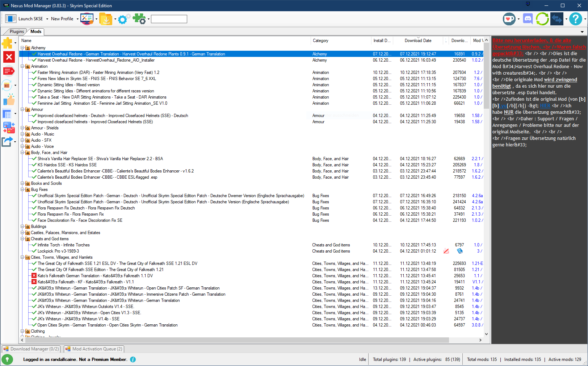Screen dimensions: 588x366
Task: Collapse the Animation category tree node
Action: tap(22, 66)
